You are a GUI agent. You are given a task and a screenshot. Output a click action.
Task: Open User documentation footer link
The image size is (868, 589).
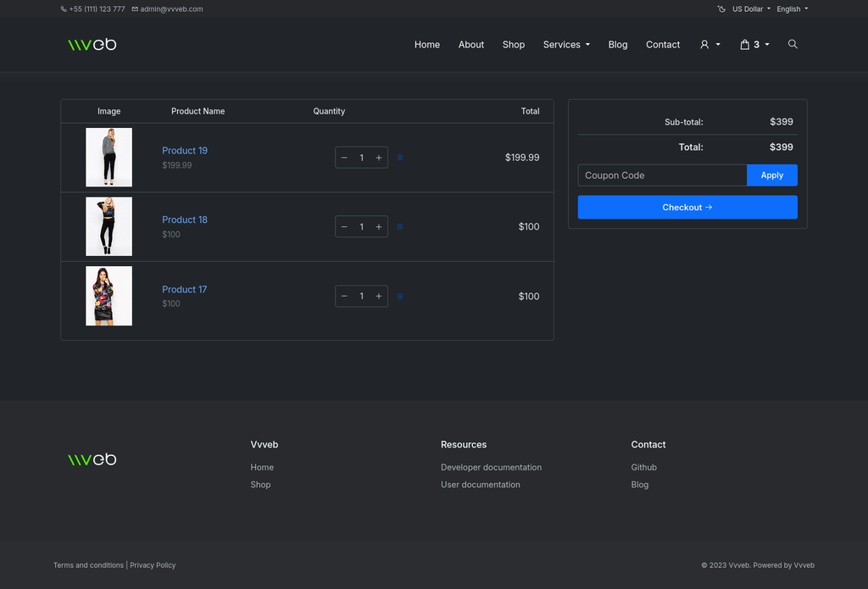[x=481, y=485]
